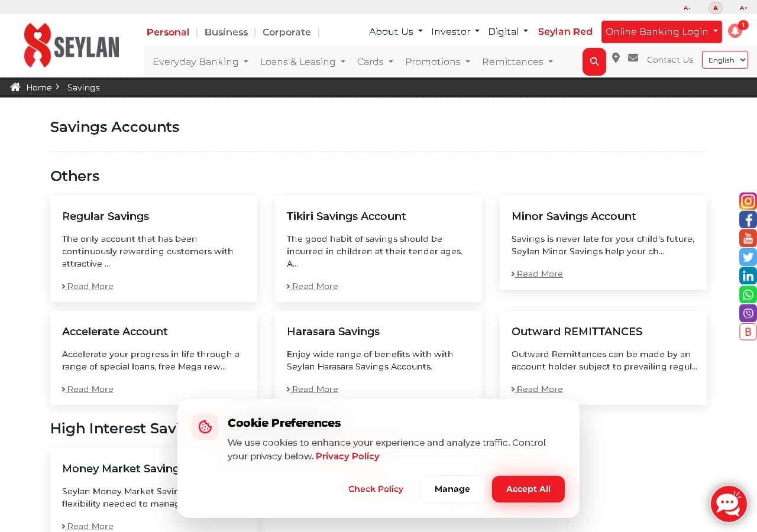Expand the Digital dropdown

[x=508, y=31]
